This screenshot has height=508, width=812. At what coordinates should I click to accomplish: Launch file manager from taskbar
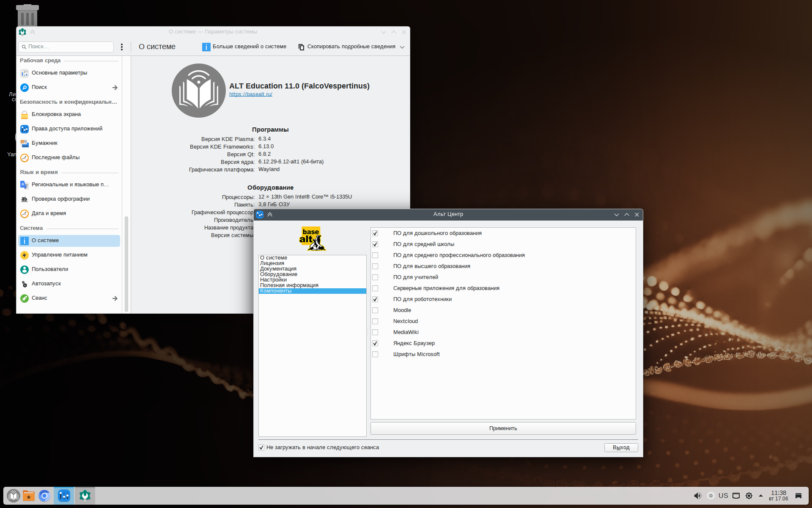29,496
